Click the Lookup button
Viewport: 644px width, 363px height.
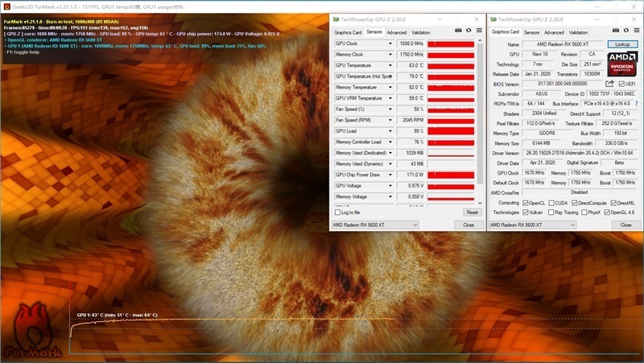[622, 44]
